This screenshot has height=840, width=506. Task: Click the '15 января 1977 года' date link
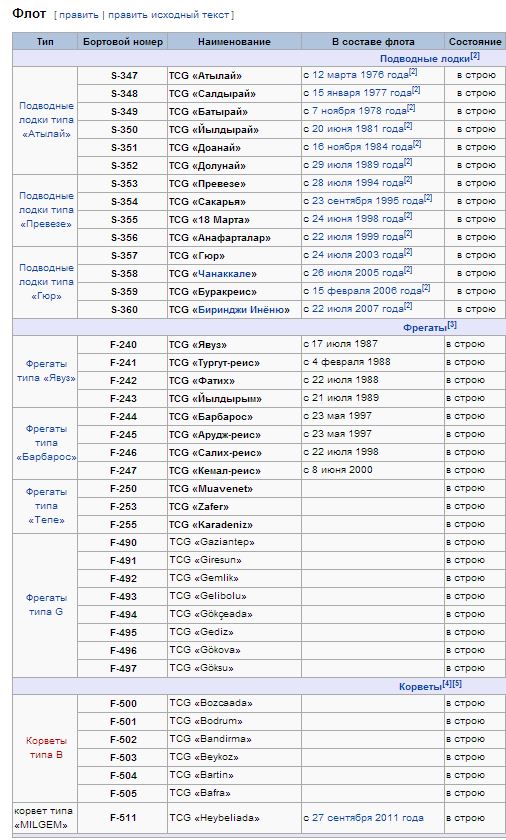point(361,93)
